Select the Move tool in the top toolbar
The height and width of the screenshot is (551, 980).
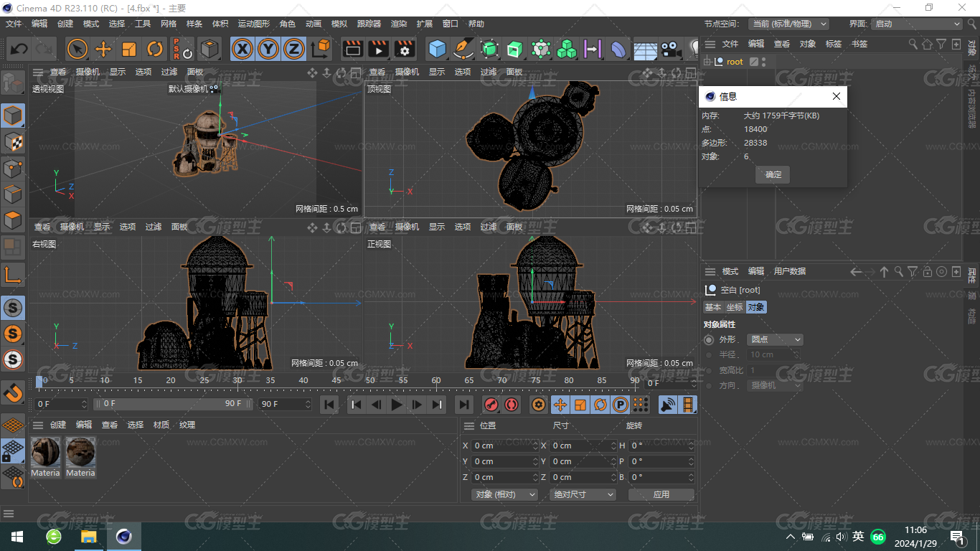(x=103, y=49)
